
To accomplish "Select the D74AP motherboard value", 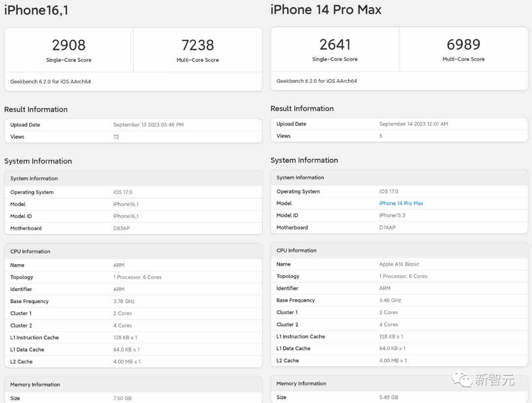I will tap(388, 227).
